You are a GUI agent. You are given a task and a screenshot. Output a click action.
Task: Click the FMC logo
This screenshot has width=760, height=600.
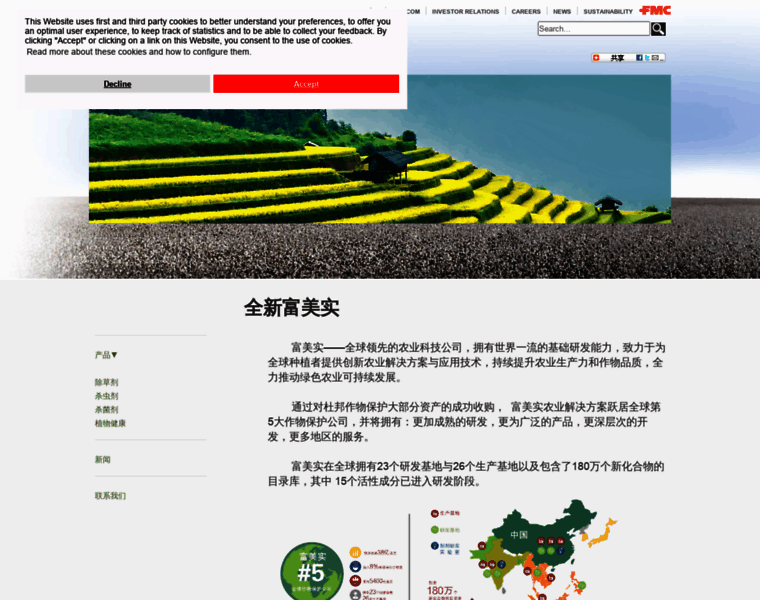point(655,10)
